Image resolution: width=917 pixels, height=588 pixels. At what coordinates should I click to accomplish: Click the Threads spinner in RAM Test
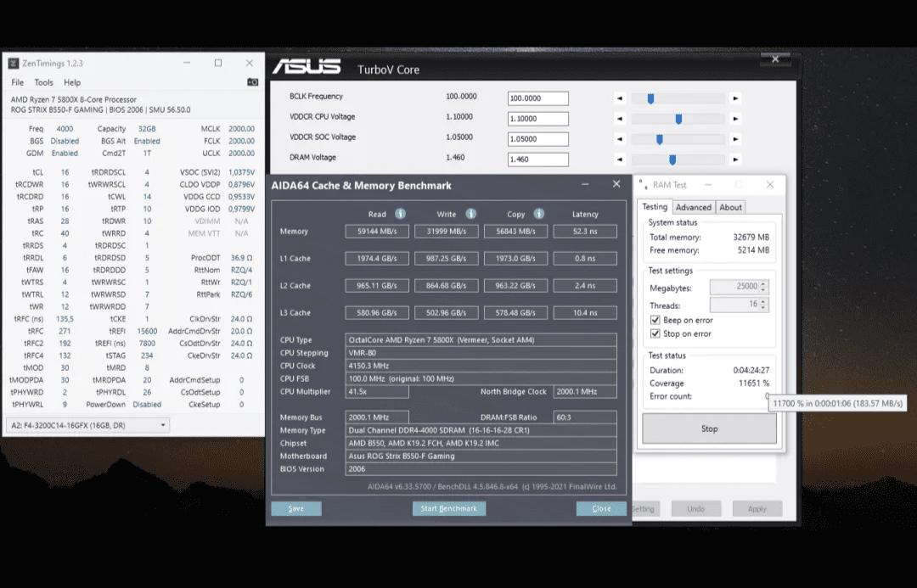(762, 305)
